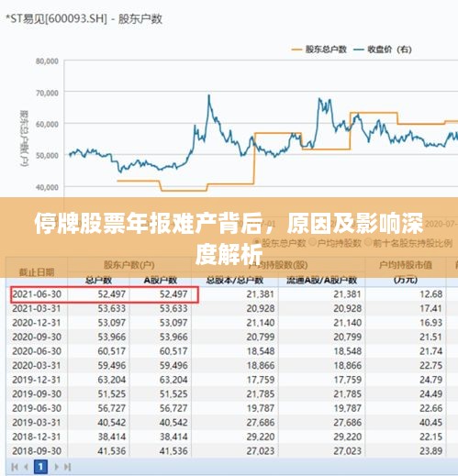Click the 流通A股/A股户数 column header
The height and width of the screenshot is (476, 458).
[x=321, y=280]
